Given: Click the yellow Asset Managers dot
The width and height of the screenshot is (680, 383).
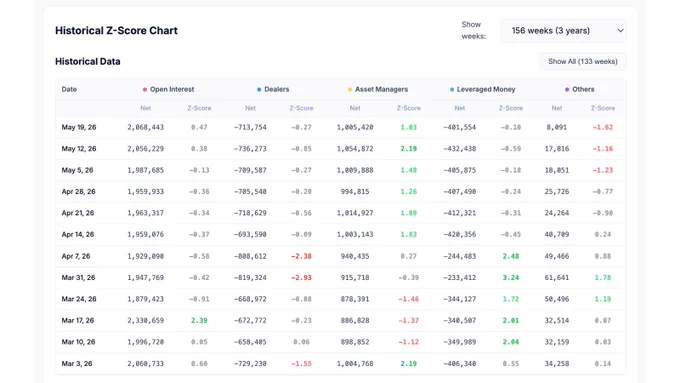Looking at the screenshot, I should click(350, 90).
